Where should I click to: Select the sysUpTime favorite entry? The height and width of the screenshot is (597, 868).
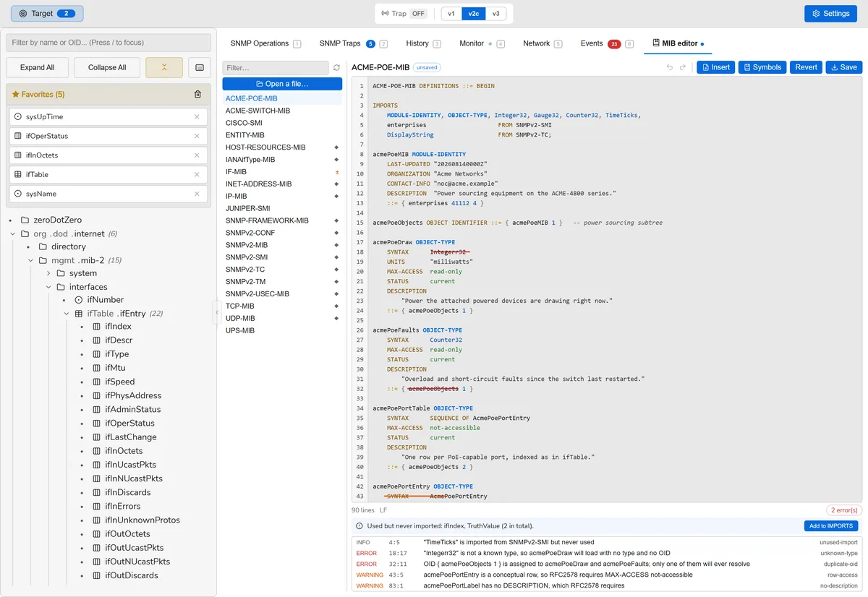point(109,116)
